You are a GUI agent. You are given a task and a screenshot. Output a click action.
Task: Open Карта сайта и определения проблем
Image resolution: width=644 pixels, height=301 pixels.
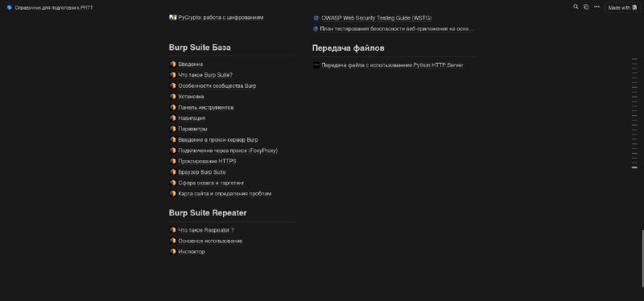tap(225, 193)
